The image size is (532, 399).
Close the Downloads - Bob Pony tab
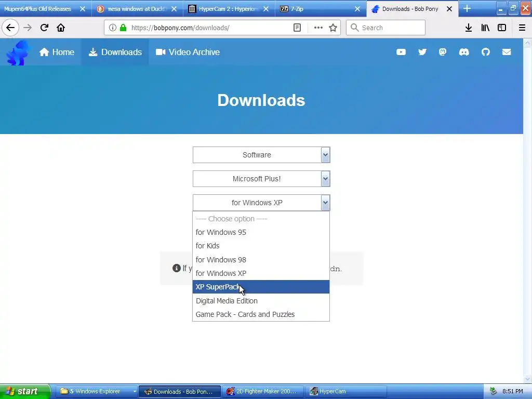[449, 9]
